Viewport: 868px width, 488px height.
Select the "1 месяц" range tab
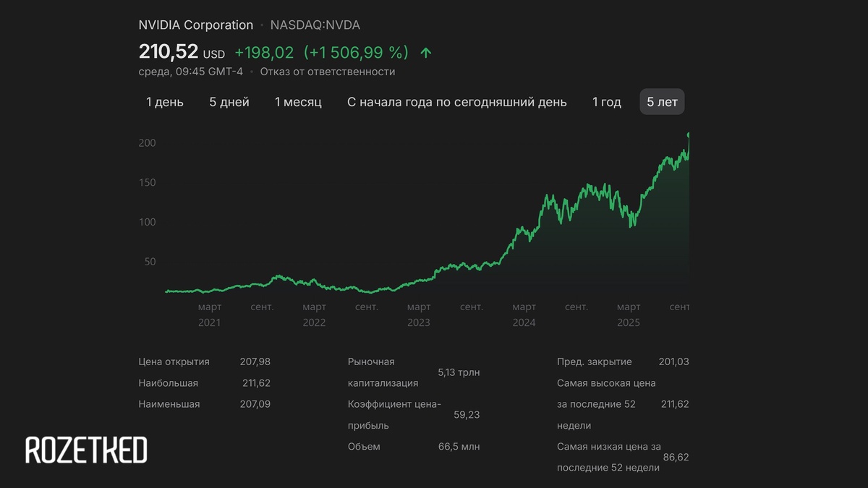tap(298, 102)
